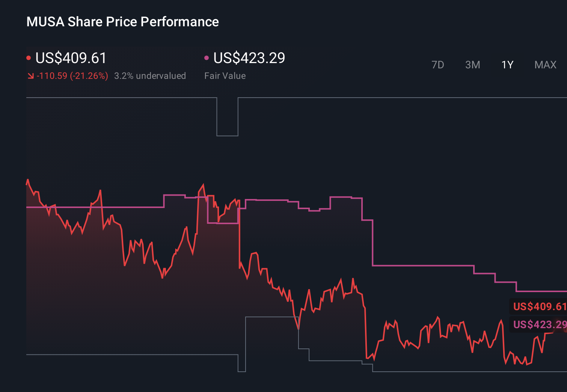The image size is (567, 392).
Task: Switch to the 7D time range
Action: tap(438, 65)
